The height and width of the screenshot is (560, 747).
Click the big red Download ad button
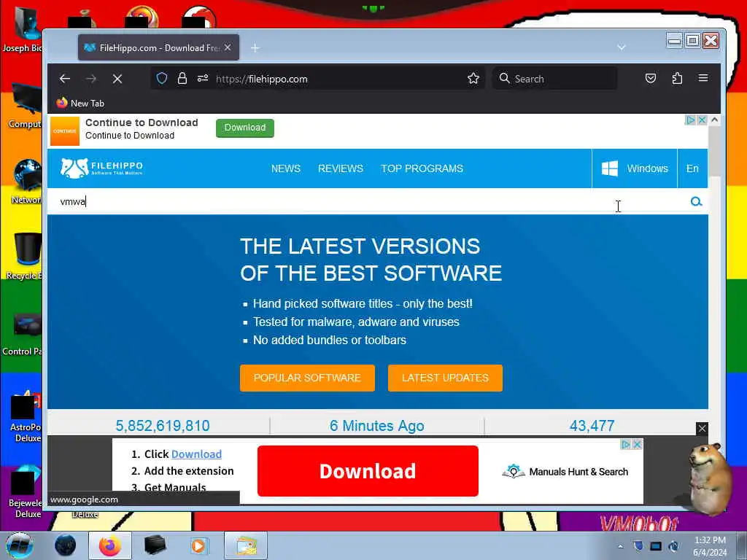pos(368,471)
